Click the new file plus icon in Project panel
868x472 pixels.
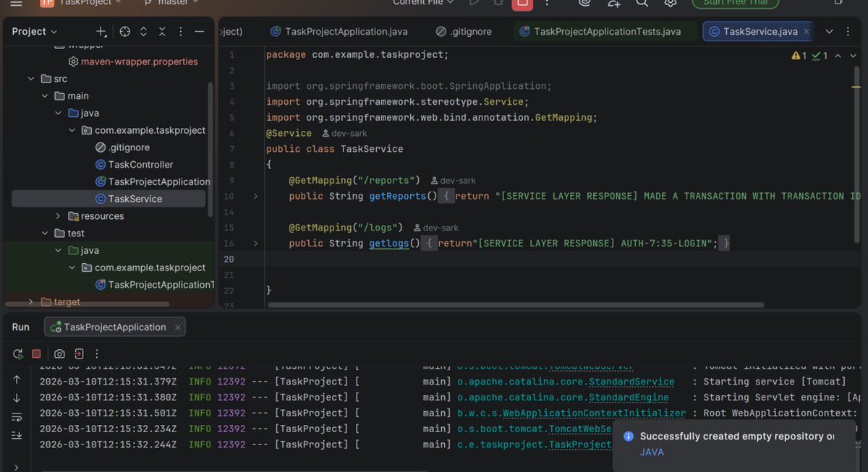[101, 32]
